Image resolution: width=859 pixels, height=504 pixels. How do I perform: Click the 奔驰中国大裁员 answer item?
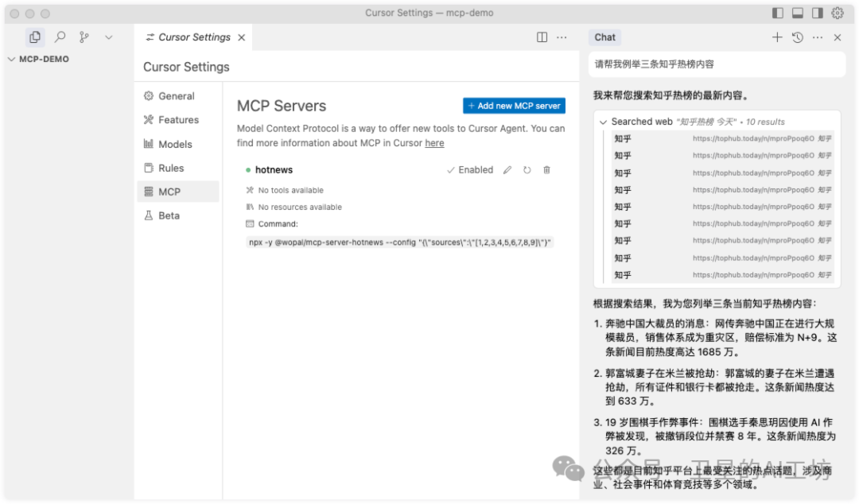coord(716,338)
